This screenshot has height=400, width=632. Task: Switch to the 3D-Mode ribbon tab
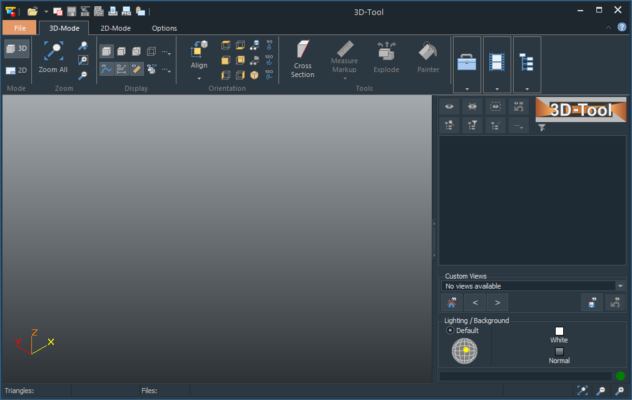64,28
